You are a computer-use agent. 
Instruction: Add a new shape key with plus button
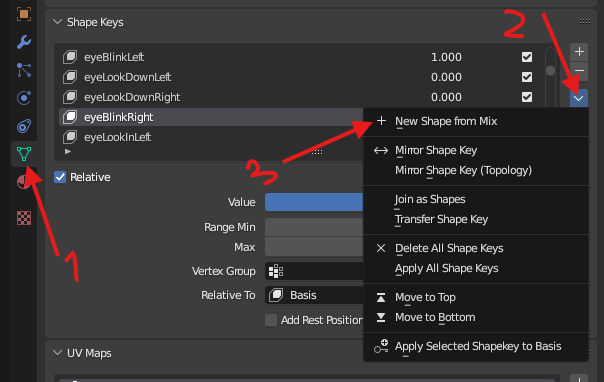(579, 52)
